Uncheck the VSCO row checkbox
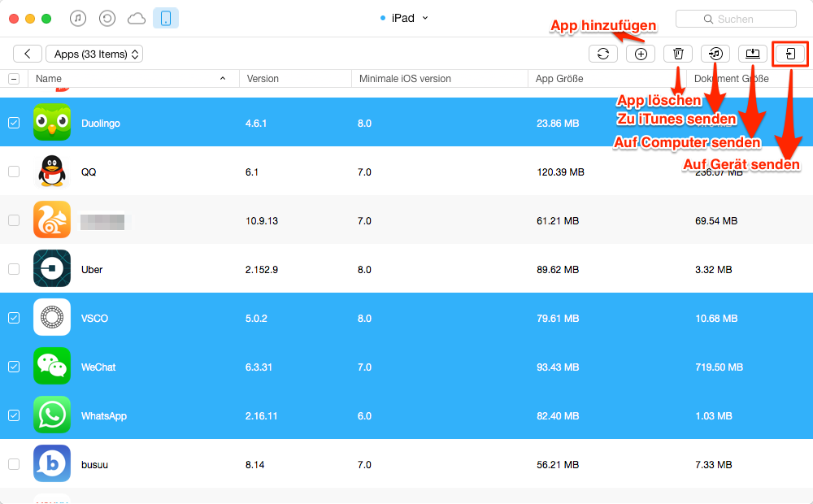This screenshot has width=813, height=504. tap(14, 318)
